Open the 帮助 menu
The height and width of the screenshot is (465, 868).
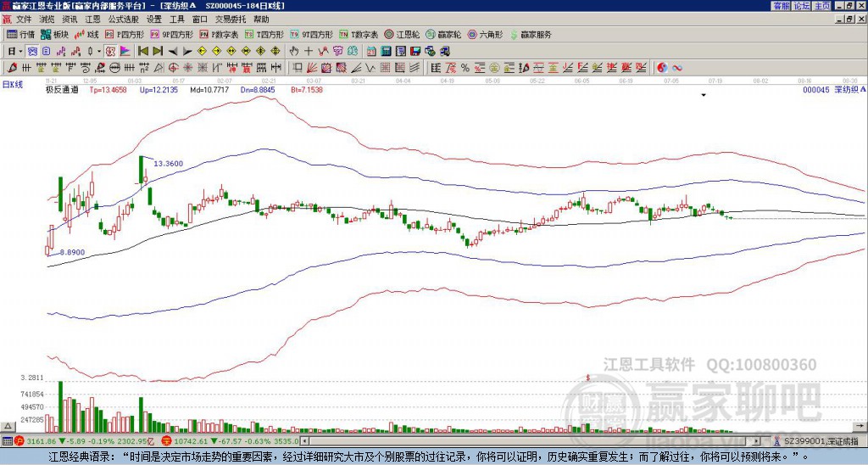coord(261,20)
